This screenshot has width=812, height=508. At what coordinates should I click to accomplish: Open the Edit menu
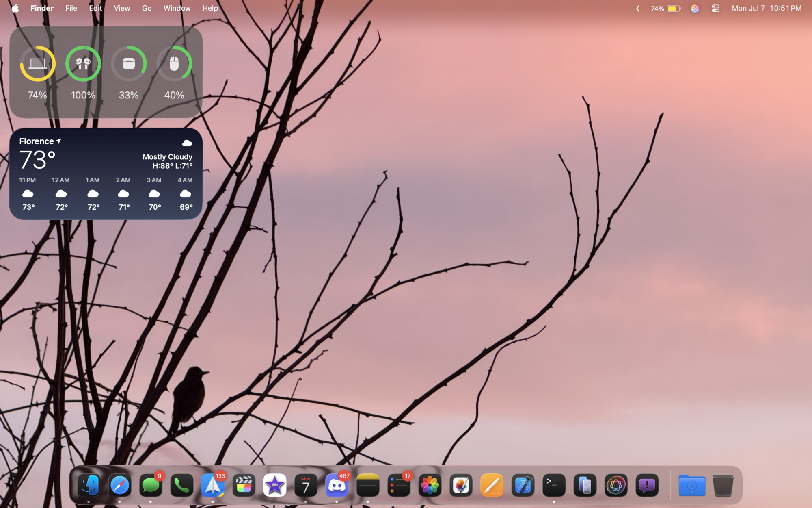(x=95, y=8)
